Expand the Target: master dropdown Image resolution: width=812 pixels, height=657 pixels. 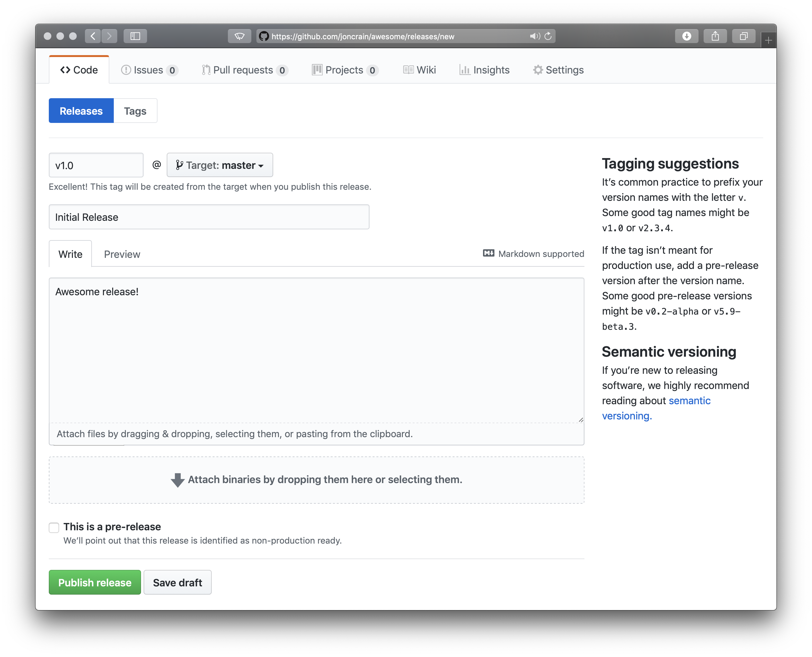click(x=220, y=165)
